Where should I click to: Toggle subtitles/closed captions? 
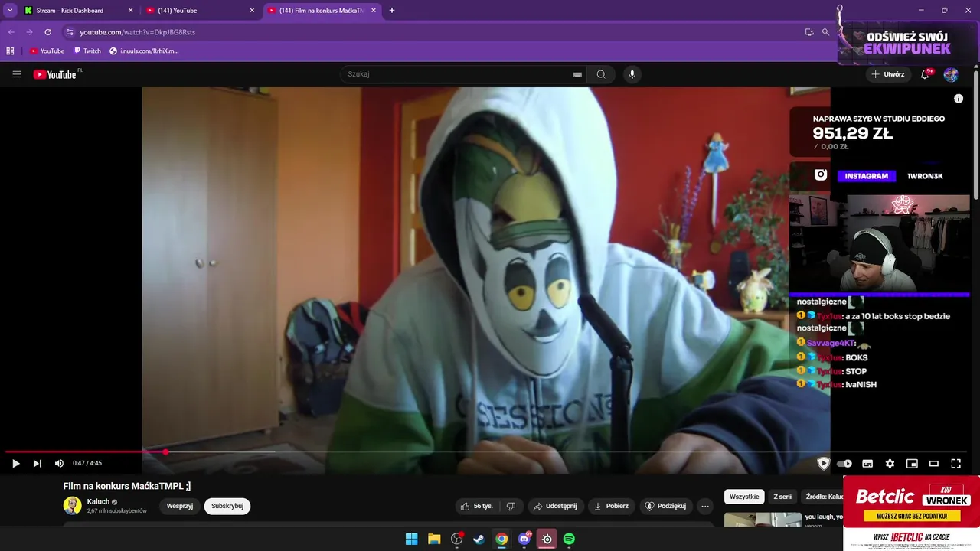point(867,463)
